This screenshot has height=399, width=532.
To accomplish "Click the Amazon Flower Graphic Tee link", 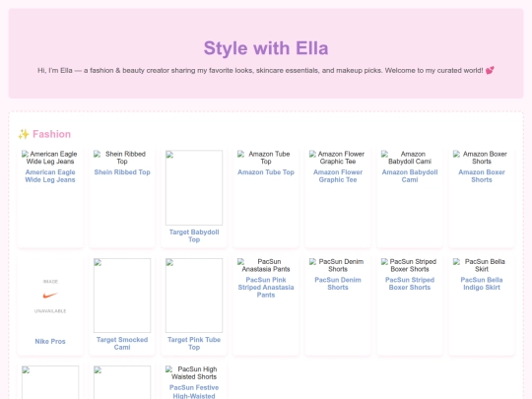I will click(x=338, y=176).
